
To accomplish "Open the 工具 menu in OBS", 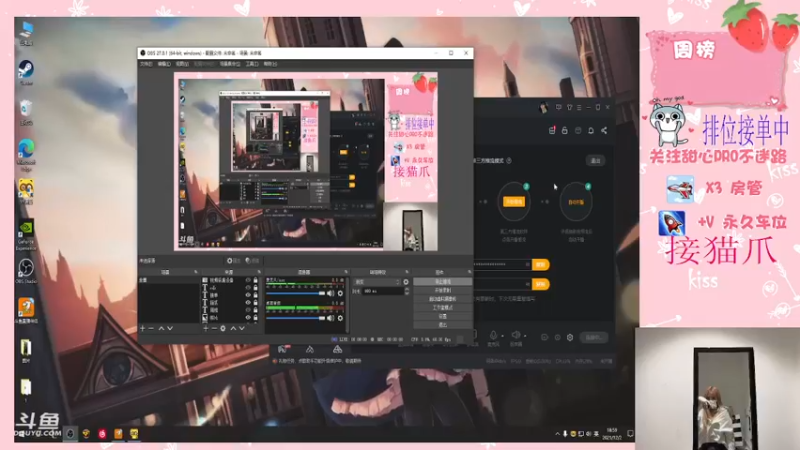I will click(252, 64).
